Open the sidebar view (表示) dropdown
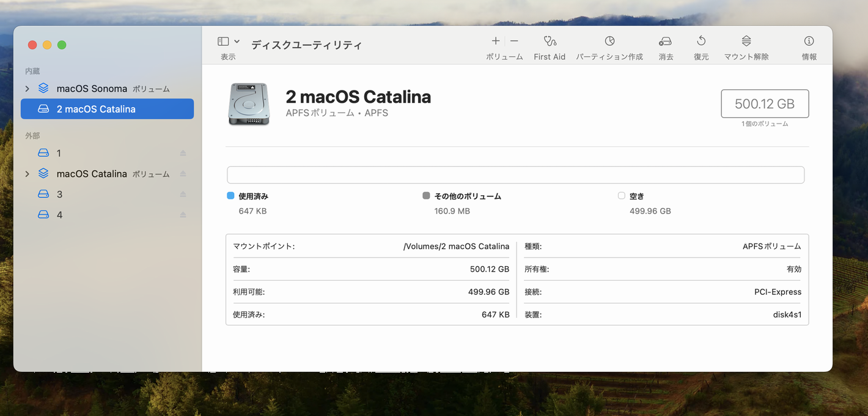Viewport: 868px width, 416px height. click(x=228, y=42)
